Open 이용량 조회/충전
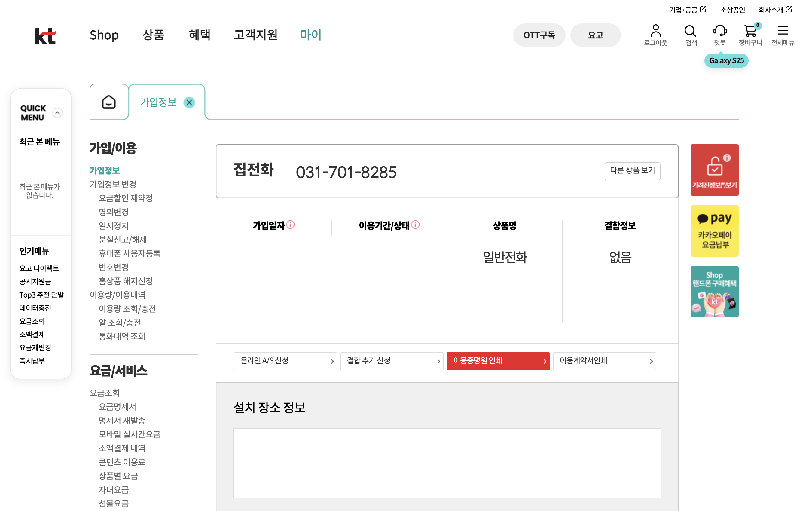 127,309
